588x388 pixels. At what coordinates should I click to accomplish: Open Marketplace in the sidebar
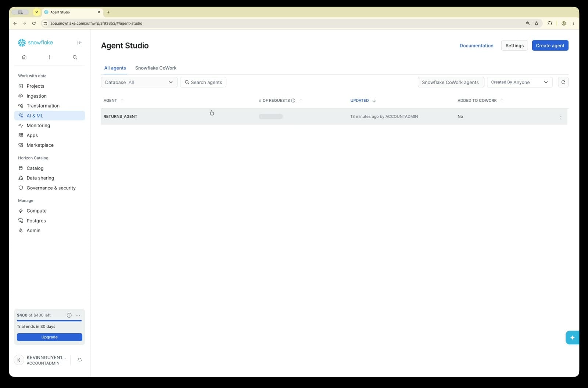click(x=50, y=145)
